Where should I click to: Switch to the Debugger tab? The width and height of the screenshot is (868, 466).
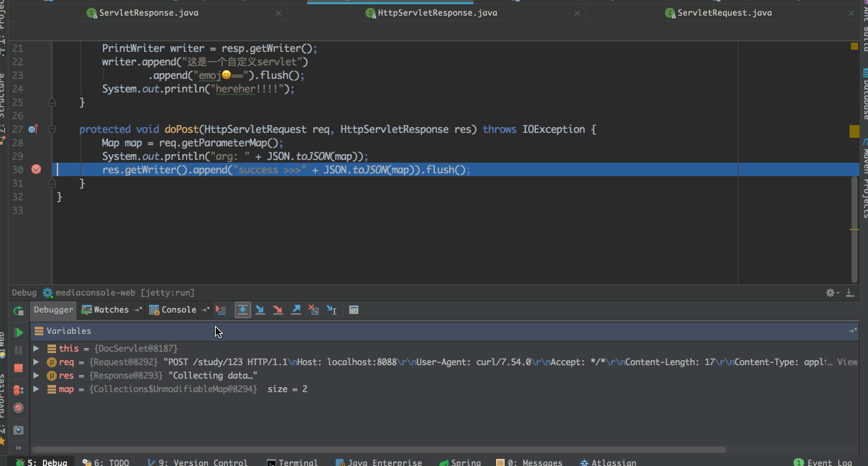point(53,310)
